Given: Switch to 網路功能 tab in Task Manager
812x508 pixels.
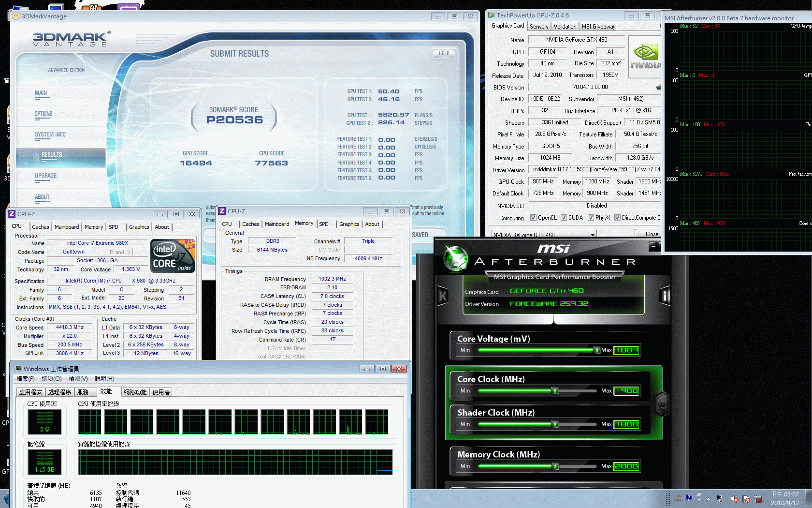Looking at the screenshot, I should pos(135,392).
